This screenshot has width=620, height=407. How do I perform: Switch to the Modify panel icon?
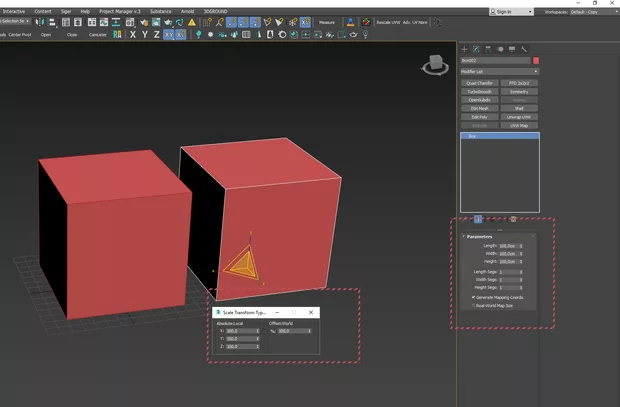coord(476,49)
